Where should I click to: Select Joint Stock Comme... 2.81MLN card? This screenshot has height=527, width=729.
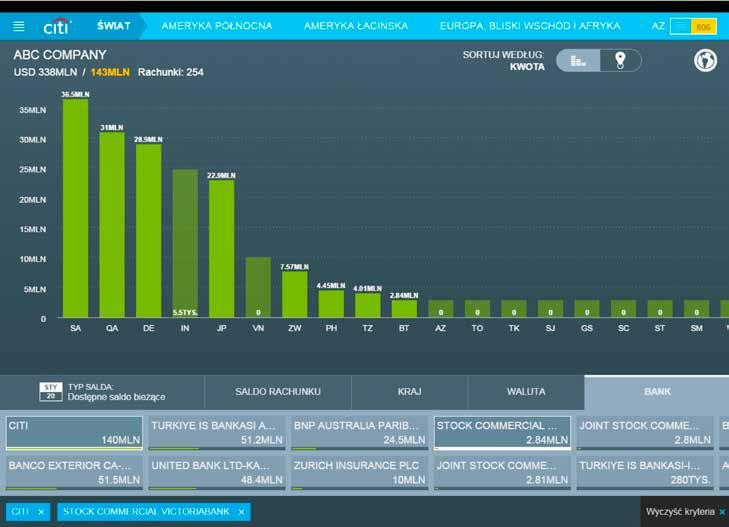pyautogui.click(x=503, y=473)
